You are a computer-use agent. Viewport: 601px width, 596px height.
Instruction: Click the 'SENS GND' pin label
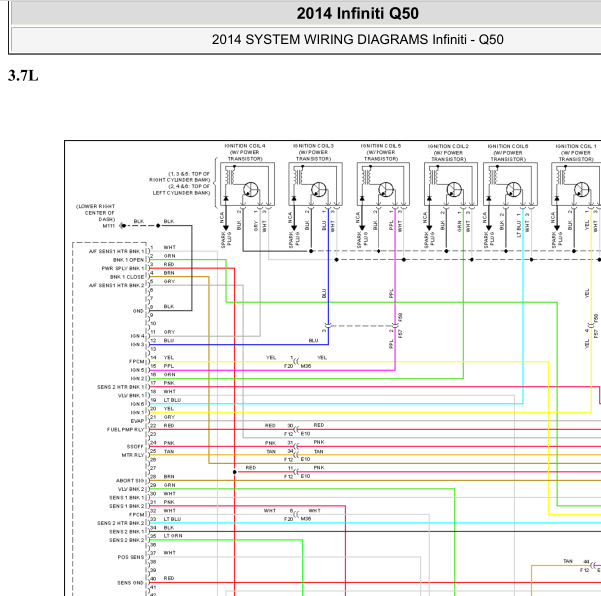point(130,583)
